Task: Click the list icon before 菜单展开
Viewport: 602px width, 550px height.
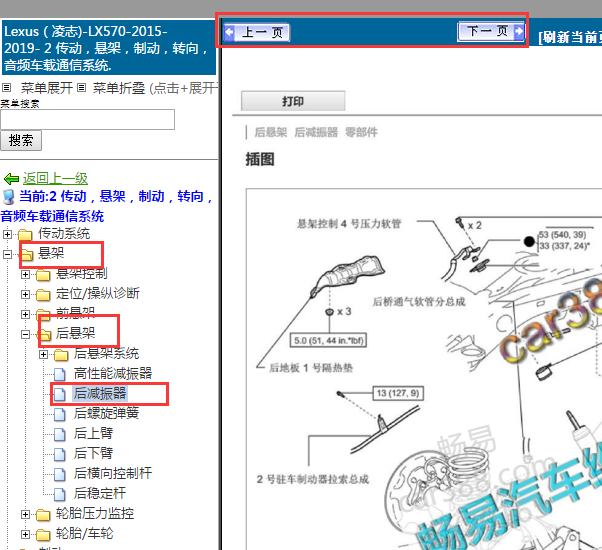Action: [x=7, y=88]
